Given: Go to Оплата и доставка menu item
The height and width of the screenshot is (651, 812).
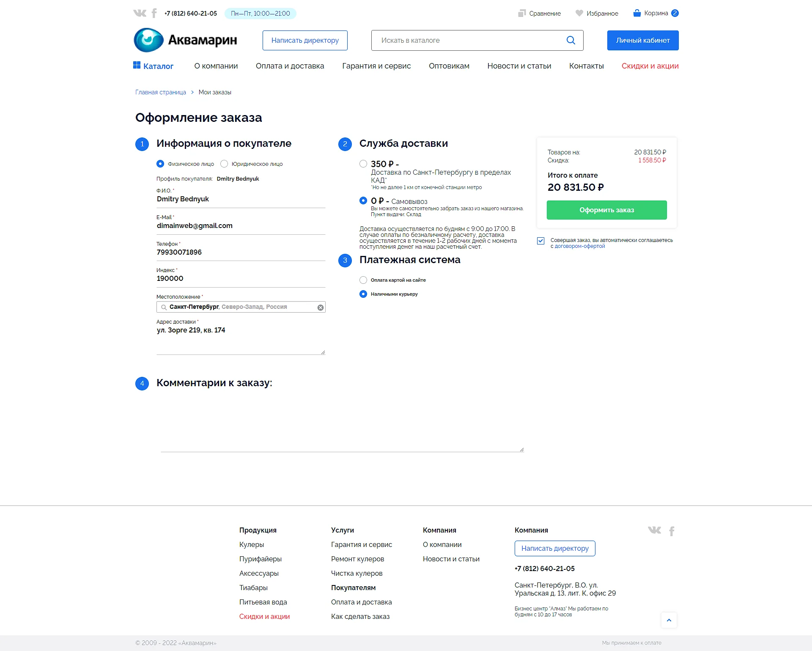Looking at the screenshot, I should (x=290, y=66).
